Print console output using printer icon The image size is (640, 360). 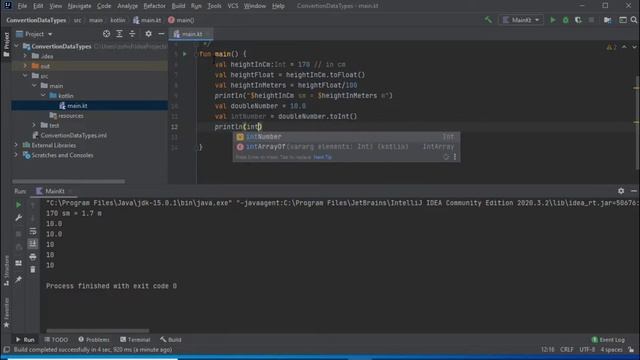point(33,257)
